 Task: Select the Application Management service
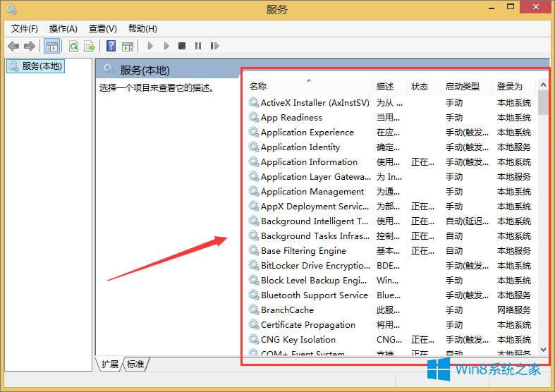390,191
